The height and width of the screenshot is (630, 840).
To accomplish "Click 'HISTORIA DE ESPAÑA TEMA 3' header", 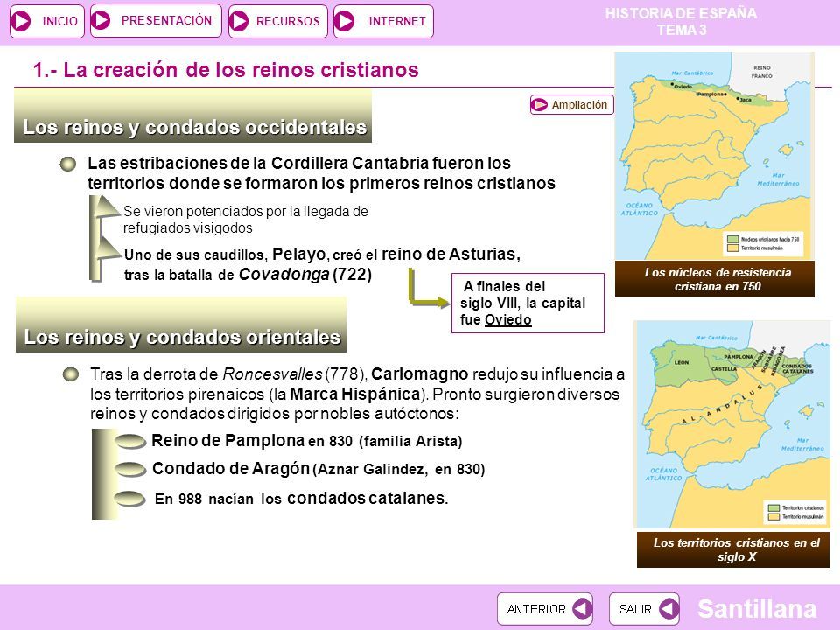I will pyautogui.click(x=681, y=21).
